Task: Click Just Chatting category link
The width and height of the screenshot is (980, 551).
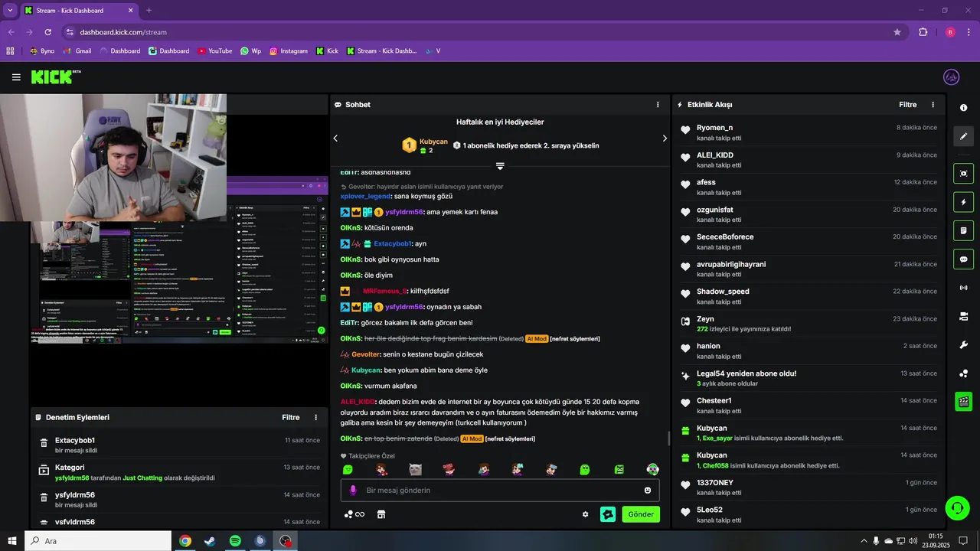Action: [142, 478]
